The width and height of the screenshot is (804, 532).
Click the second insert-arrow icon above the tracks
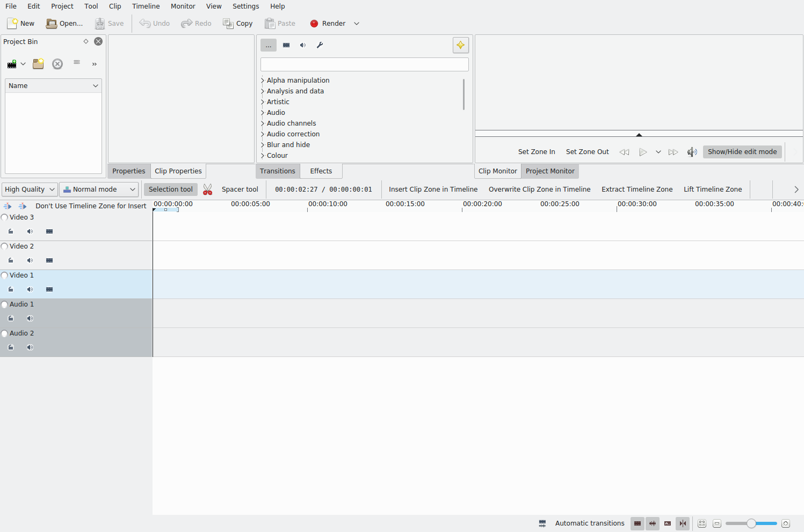[x=23, y=206]
